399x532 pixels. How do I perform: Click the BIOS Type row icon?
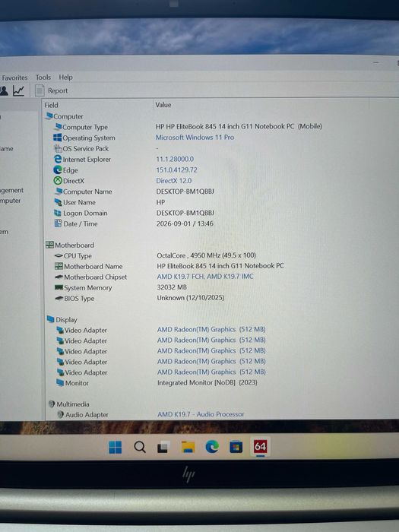pyautogui.click(x=59, y=298)
